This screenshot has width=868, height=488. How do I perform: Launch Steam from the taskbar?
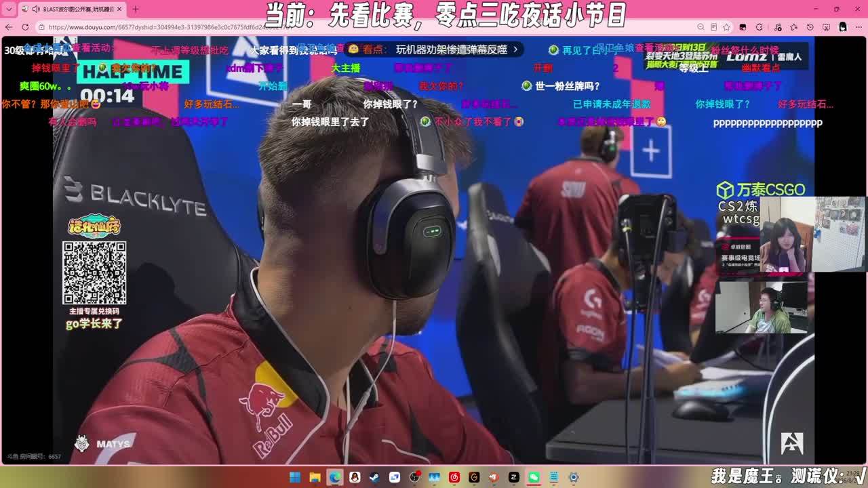click(374, 477)
